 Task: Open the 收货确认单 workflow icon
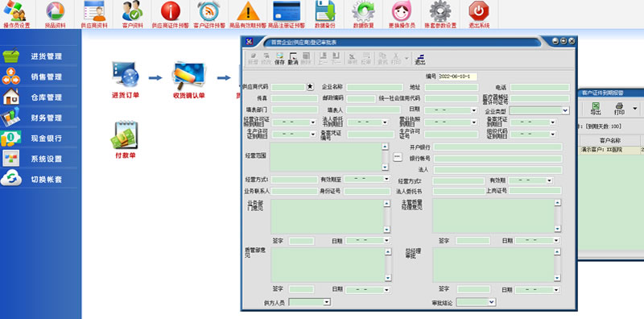(x=189, y=81)
